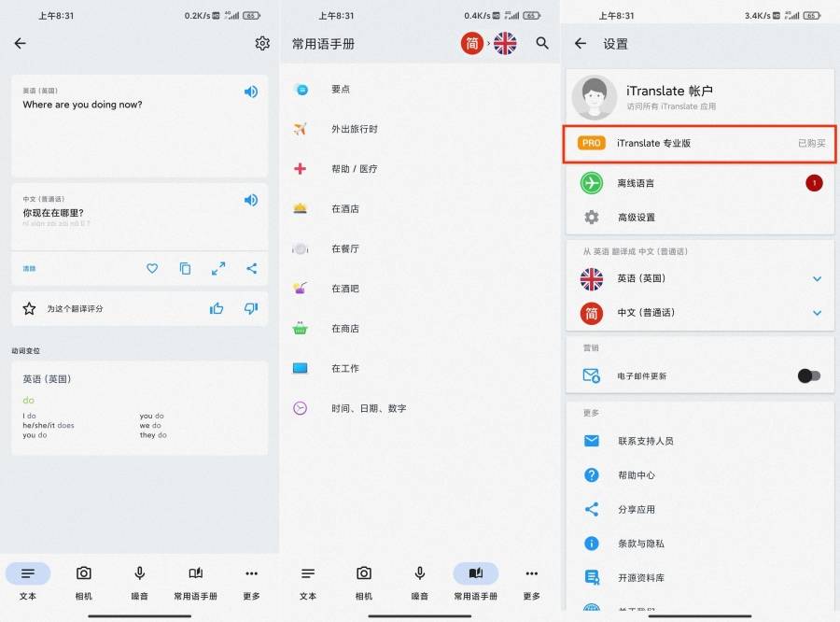Image resolution: width=840 pixels, height=622 pixels.
Task: Select 嗓音 tab in left screen
Action: click(139, 583)
